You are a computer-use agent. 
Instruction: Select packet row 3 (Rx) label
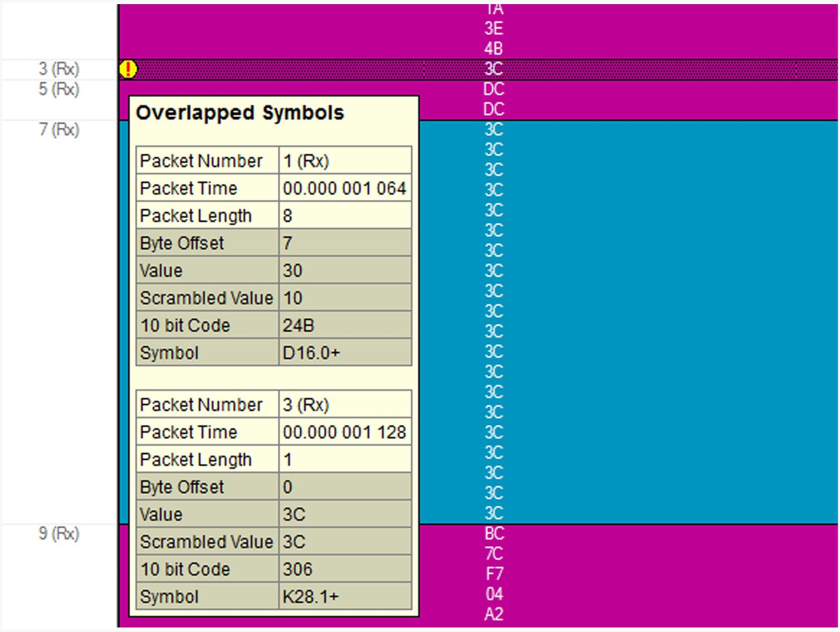coord(59,69)
